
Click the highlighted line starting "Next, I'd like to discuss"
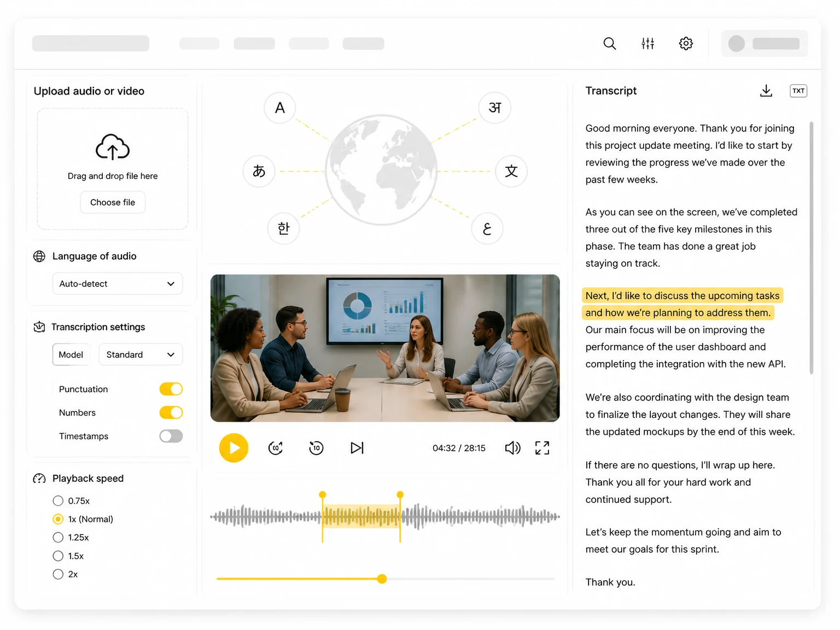682,295
